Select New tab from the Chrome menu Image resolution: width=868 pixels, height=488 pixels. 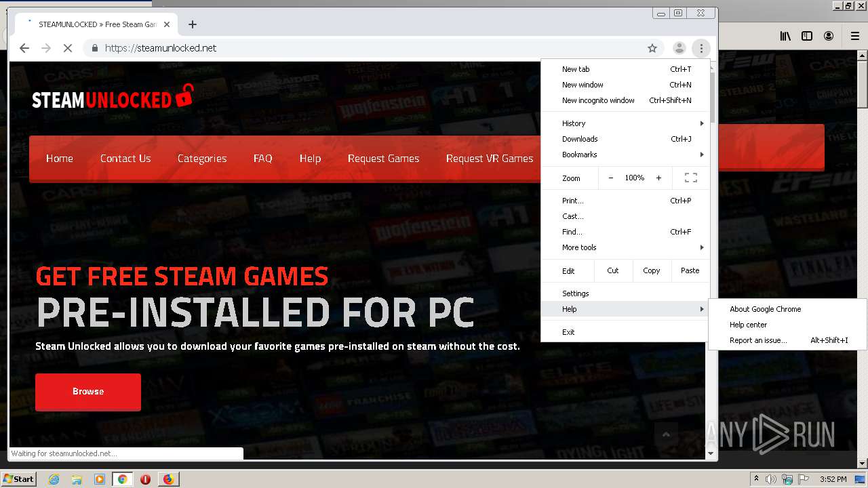(x=625, y=69)
